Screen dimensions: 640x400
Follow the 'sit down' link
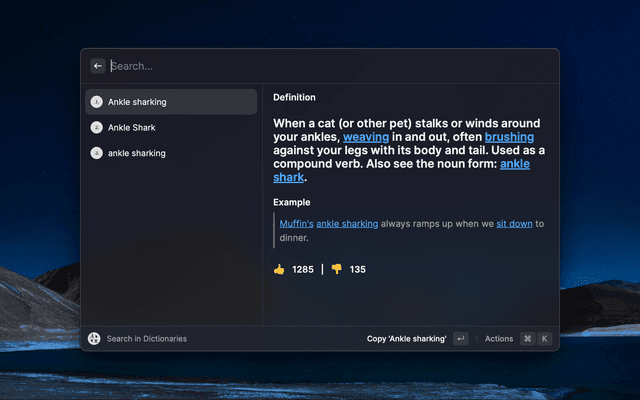(x=514, y=224)
